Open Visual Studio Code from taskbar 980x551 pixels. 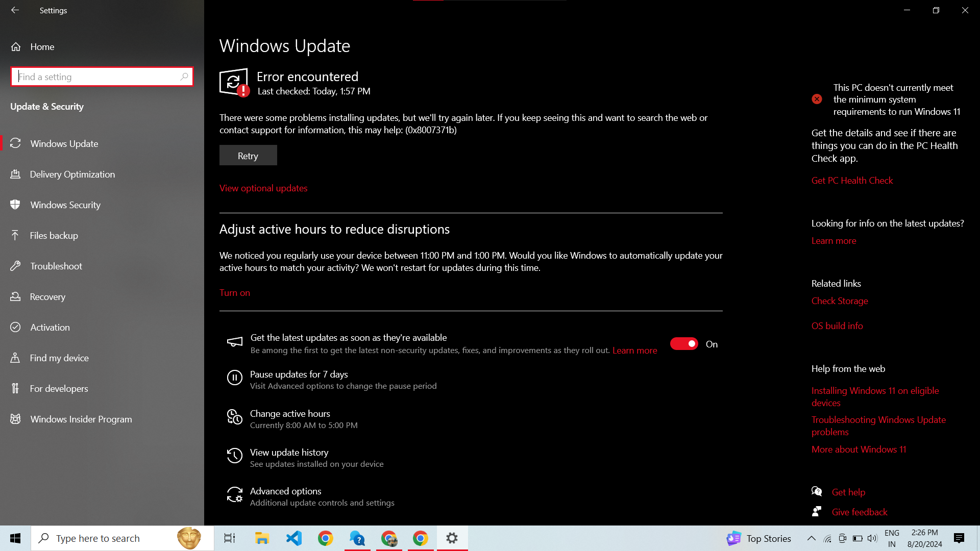(x=294, y=538)
